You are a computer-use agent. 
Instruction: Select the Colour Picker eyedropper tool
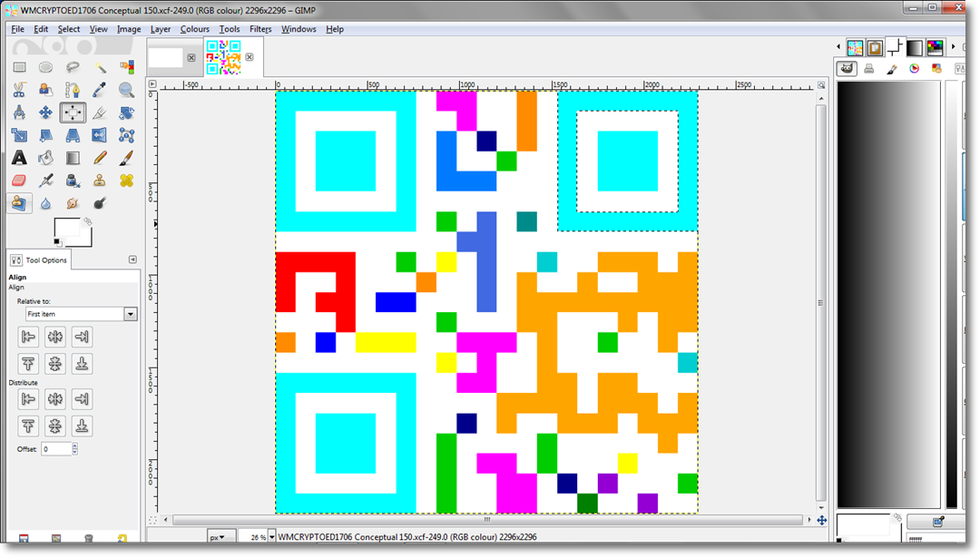[x=100, y=90]
